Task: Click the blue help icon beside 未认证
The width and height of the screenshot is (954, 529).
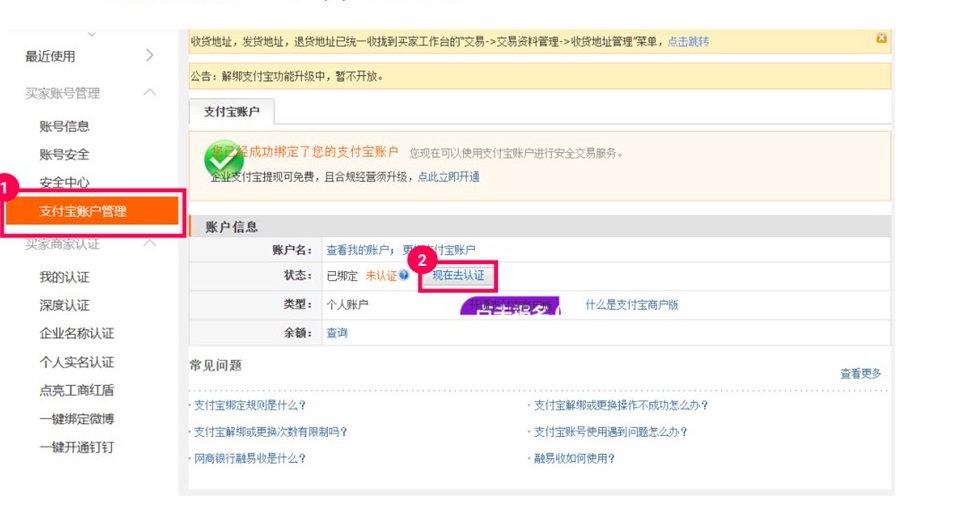Action: [404, 276]
